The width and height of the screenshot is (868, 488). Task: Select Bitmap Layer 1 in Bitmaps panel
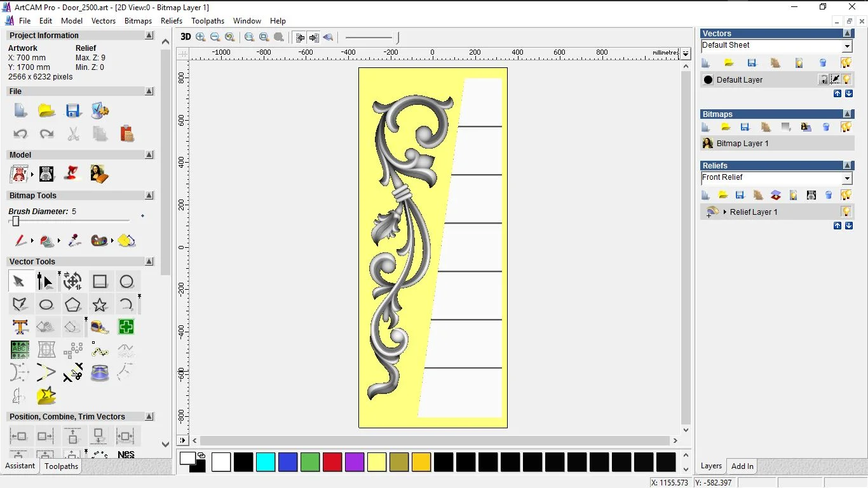point(742,144)
